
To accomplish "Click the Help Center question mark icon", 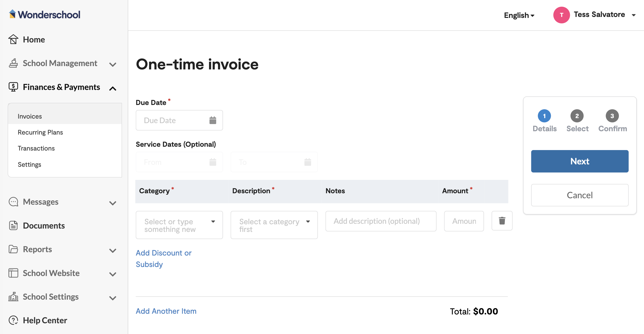I will coord(13,320).
